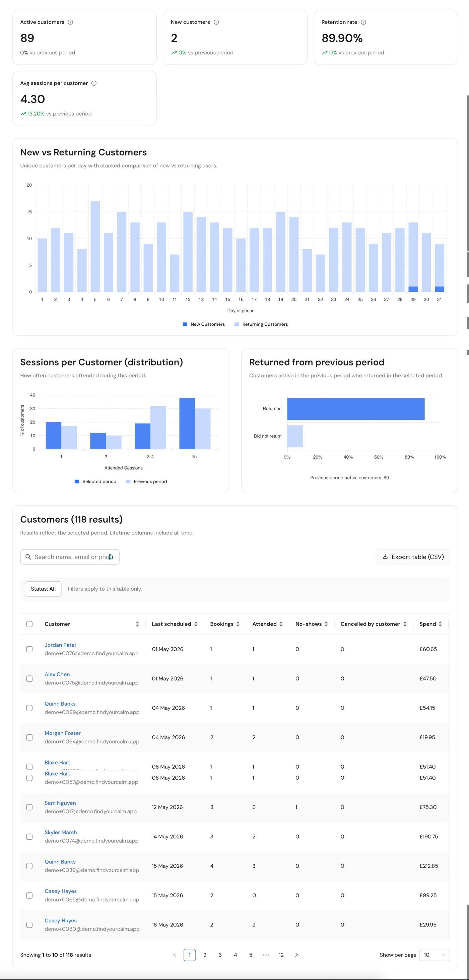The height and width of the screenshot is (980, 469).
Task: Check the Sam Nguyen row checkbox
Action: (29, 807)
